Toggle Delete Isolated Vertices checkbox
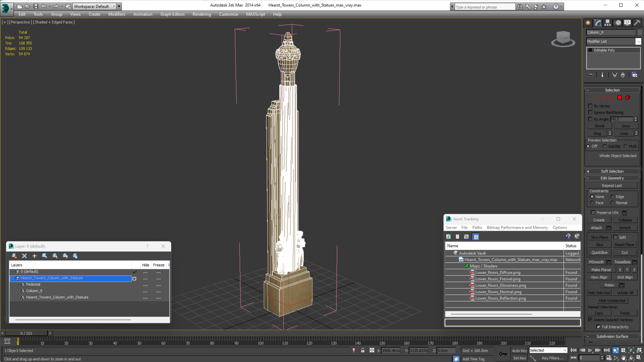 pos(590,320)
